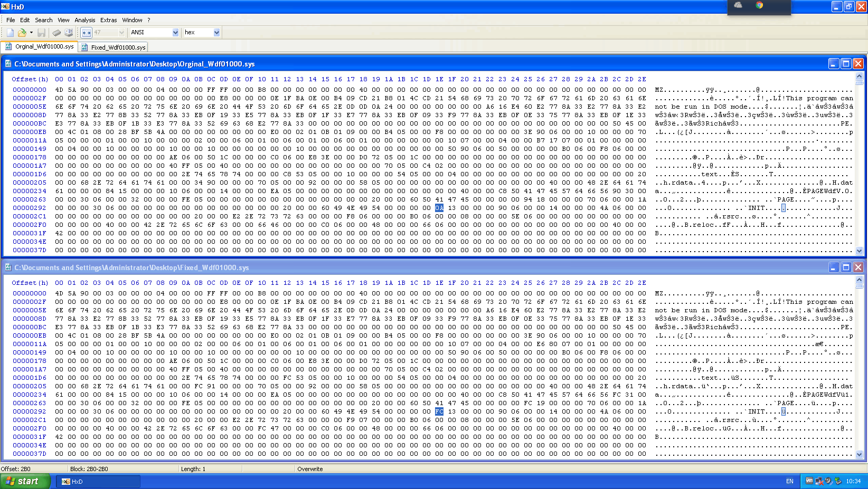Image resolution: width=868 pixels, height=489 pixels.
Task: Click offset 00000292 in the Fixed pane
Action: click(30, 411)
